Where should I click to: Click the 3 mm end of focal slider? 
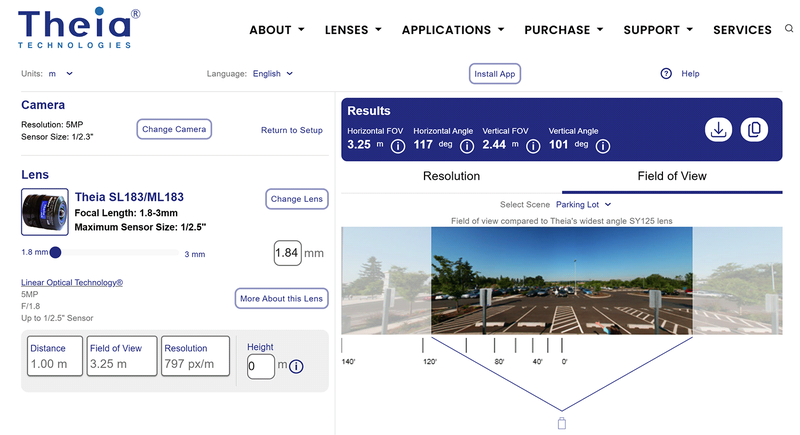pos(195,254)
